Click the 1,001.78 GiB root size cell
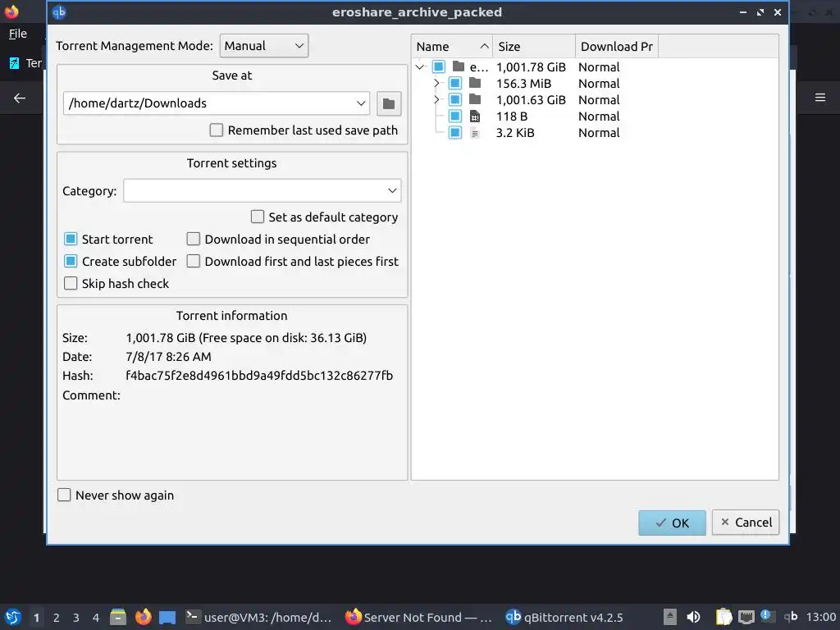This screenshot has width=840, height=630. pyautogui.click(x=531, y=67)
